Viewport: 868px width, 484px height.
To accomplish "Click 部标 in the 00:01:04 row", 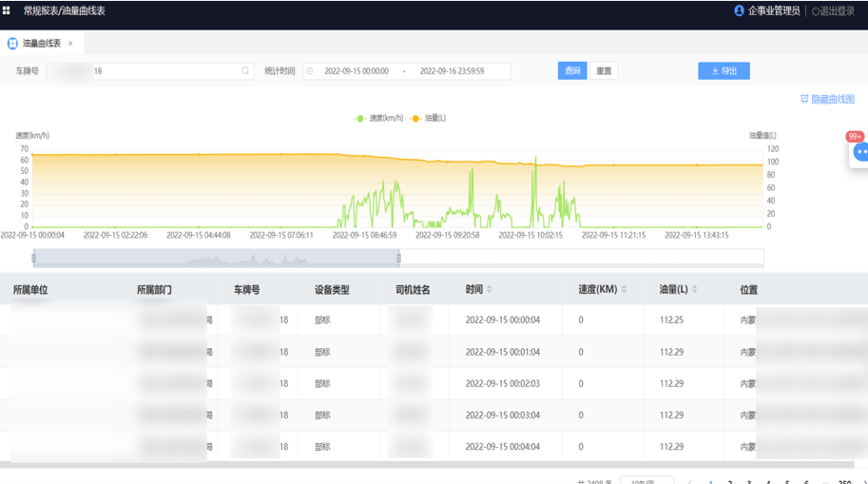I will click(x=322, y=352).
